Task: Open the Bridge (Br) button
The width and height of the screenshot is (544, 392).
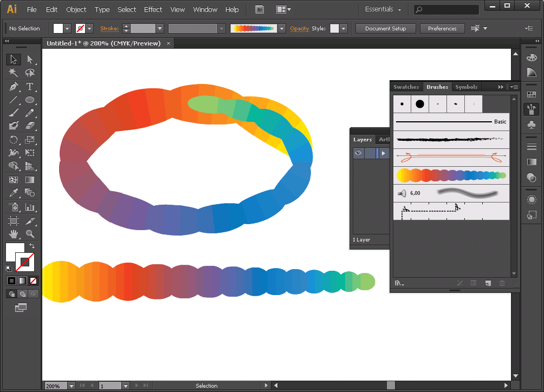Action: (x=260, y=10)
